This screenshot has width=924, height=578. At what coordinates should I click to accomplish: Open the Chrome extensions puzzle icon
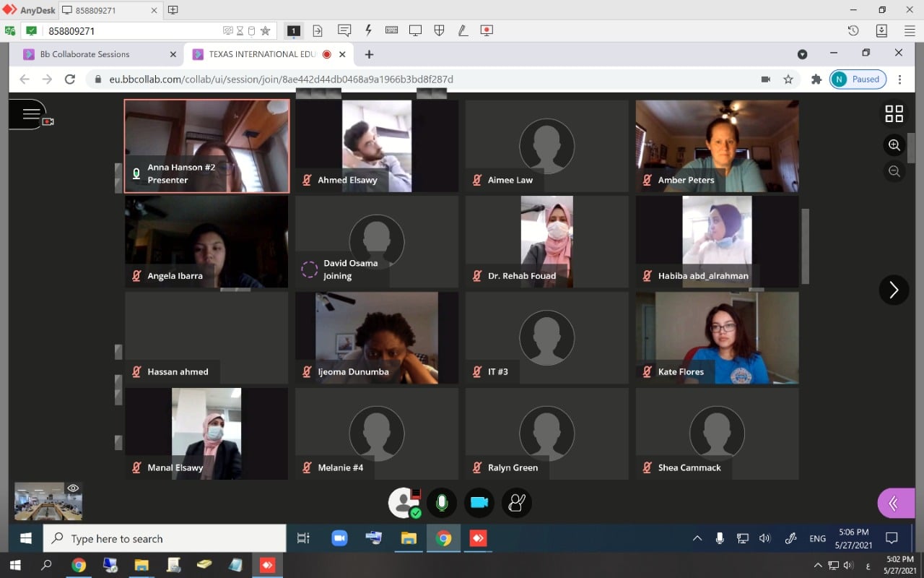click(x=816, y=79)
